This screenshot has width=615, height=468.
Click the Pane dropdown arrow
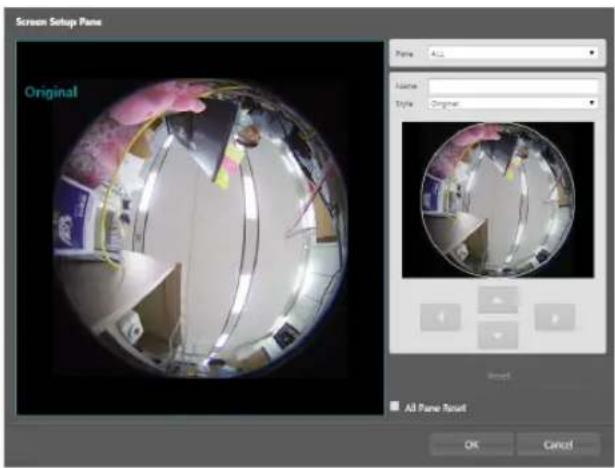pyautogui.click(x=592, y=53)
